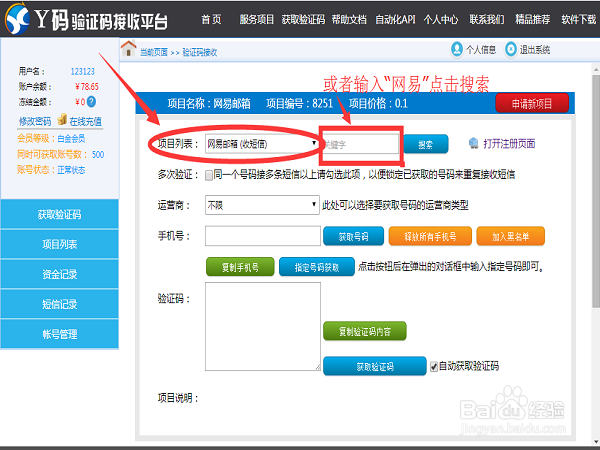
Task: Open 联系我们 menu item
Action: (x=487, y=19)
